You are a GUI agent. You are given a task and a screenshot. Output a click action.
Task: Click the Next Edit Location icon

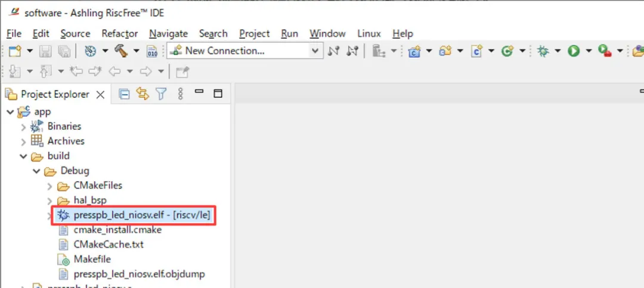[95, 72]
